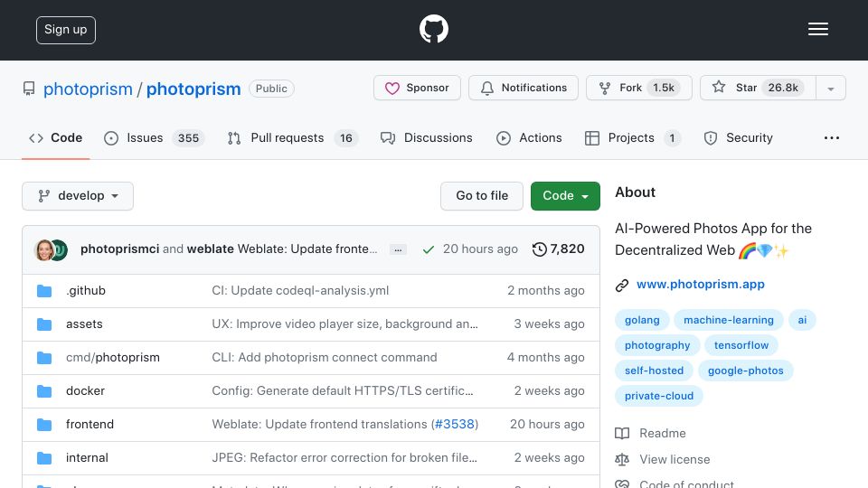Open the cmd/photoprism folder
Image resolution: width=868 pixels, height=488 pixels.
(113, 358)
